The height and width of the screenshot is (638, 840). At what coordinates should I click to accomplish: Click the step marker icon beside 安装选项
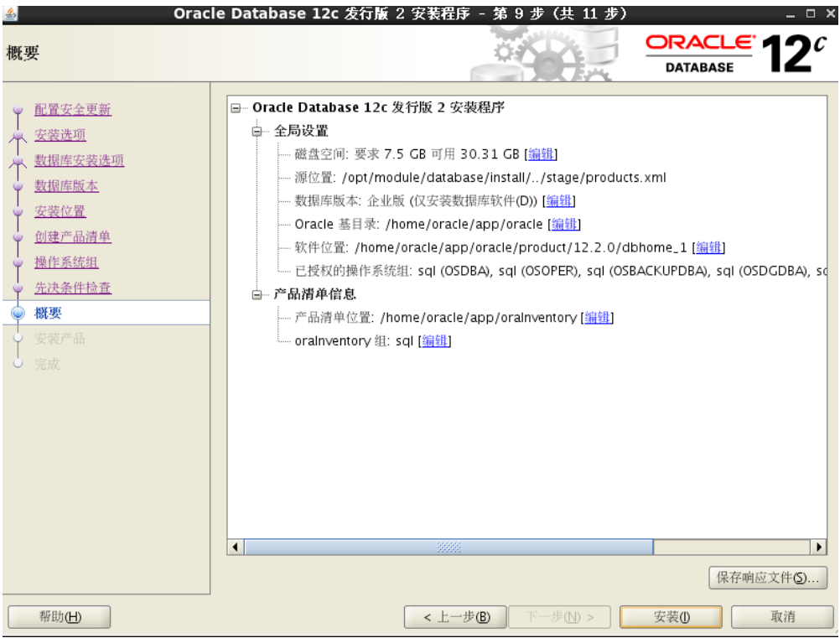[18, 135]
